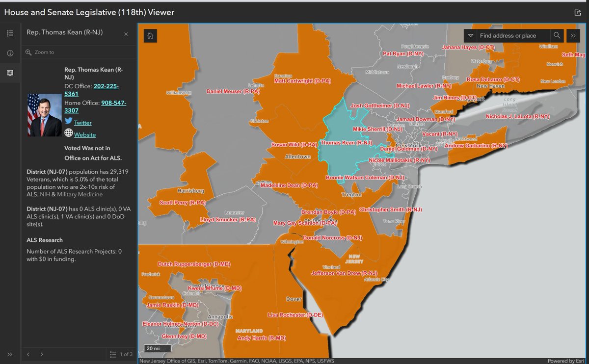Select the bottom sidebar screening widget icon
This screenshot has height=364, width=589.
[x=9, y=73]
